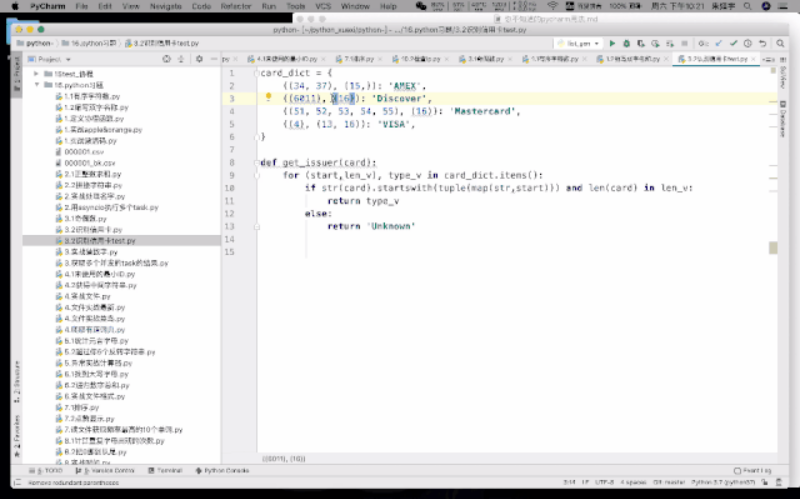Image resolution: width=800 pixels, height=499 pixels.
Task: Hide the Project panel with minus icon
Action: 213,59
